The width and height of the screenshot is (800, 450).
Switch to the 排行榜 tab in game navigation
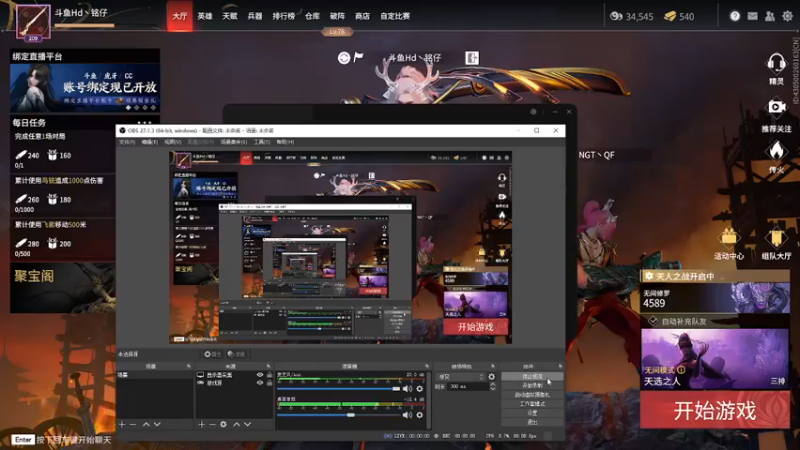(x=284, y=16)
